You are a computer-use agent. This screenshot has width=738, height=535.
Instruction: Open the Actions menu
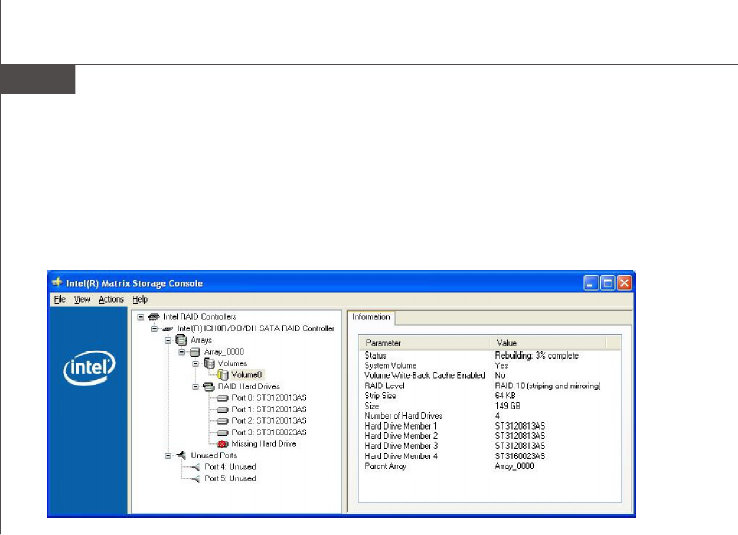coord(111,299)
